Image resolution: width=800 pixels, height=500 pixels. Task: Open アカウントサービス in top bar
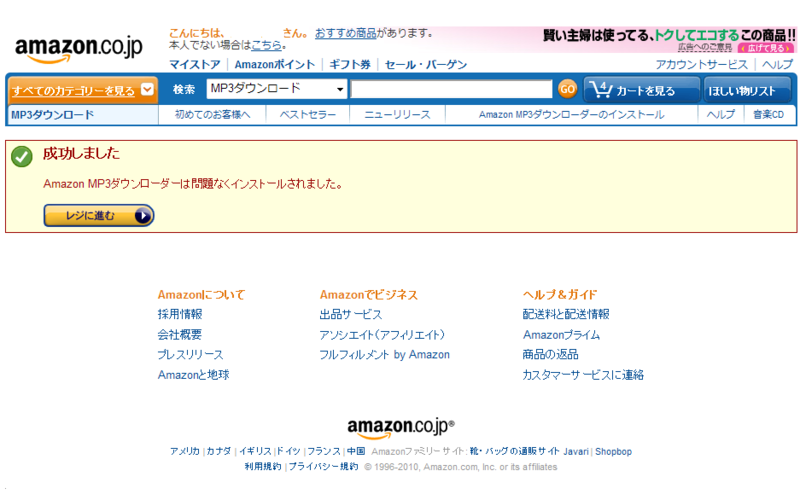pos(701,64)
